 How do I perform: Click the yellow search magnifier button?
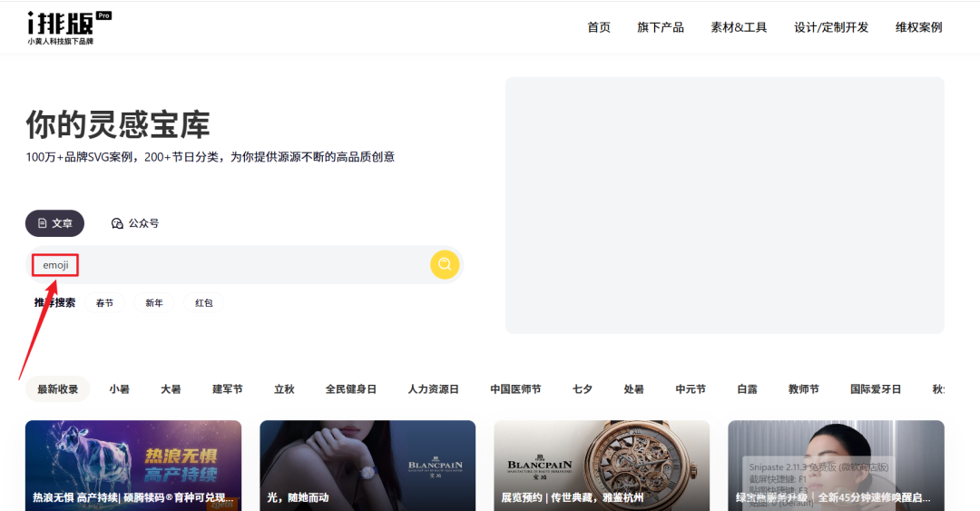pyautogui.click(x=445, y=264)
